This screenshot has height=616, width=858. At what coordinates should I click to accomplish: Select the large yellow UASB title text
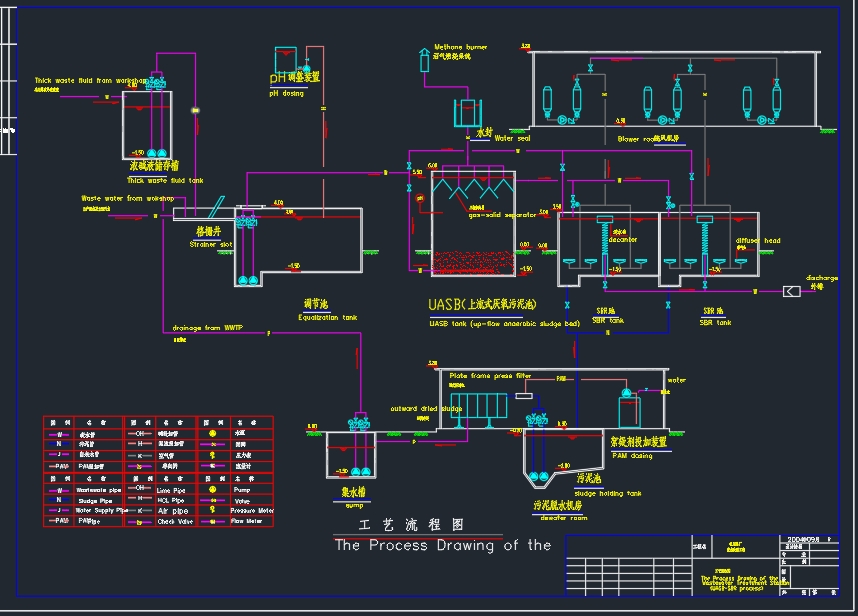click(482, 304)
